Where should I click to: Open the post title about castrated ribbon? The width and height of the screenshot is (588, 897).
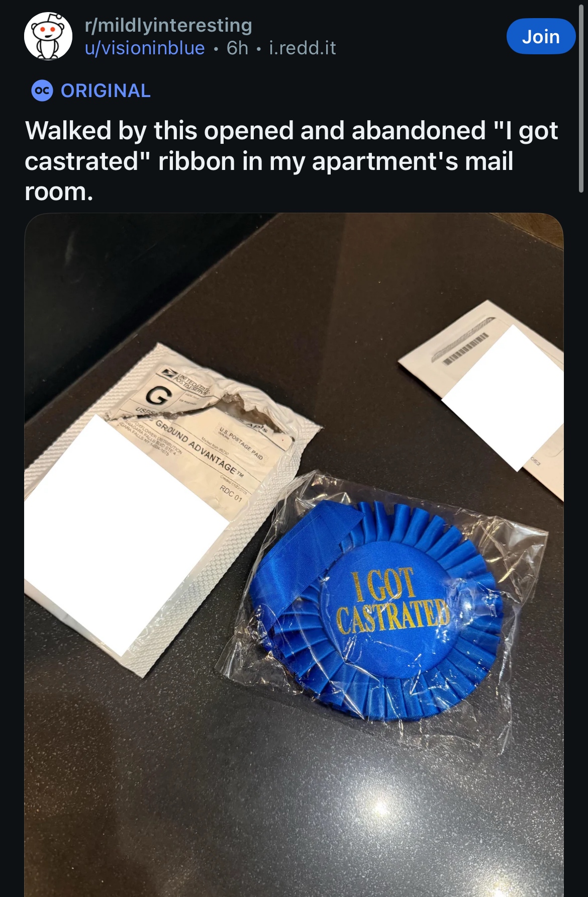[291, 161]
